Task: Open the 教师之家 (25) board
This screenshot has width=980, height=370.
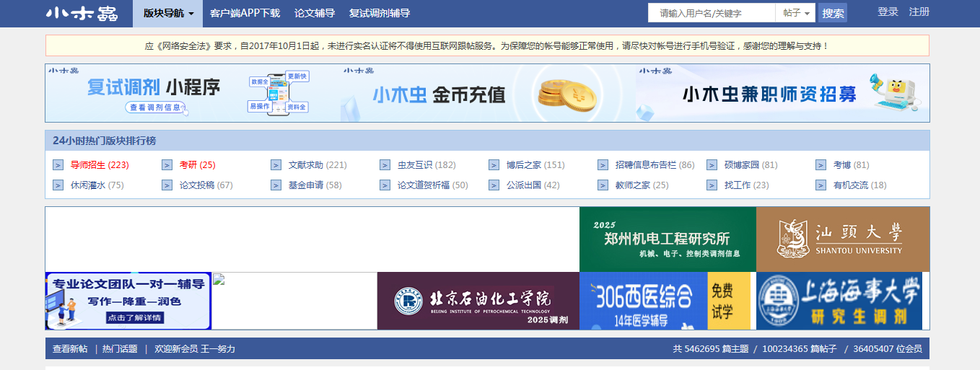Action: pos(642,185)
